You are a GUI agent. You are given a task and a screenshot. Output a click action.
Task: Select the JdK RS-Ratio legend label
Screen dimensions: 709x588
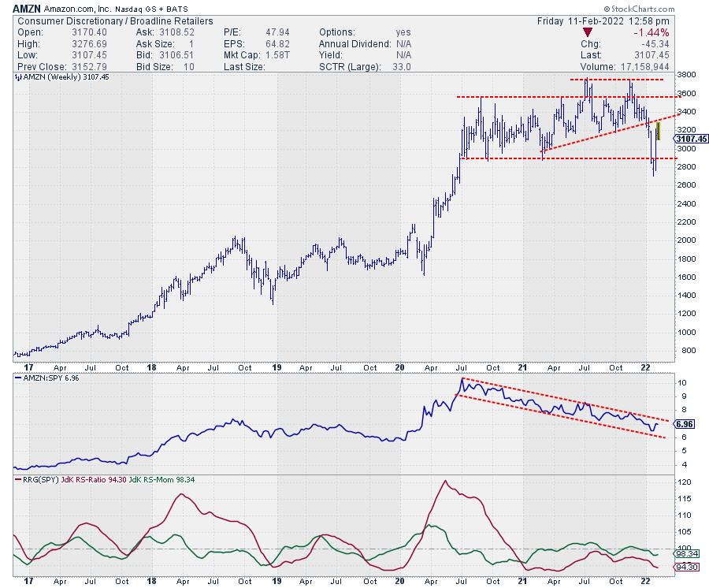click(x=84, y=478)
